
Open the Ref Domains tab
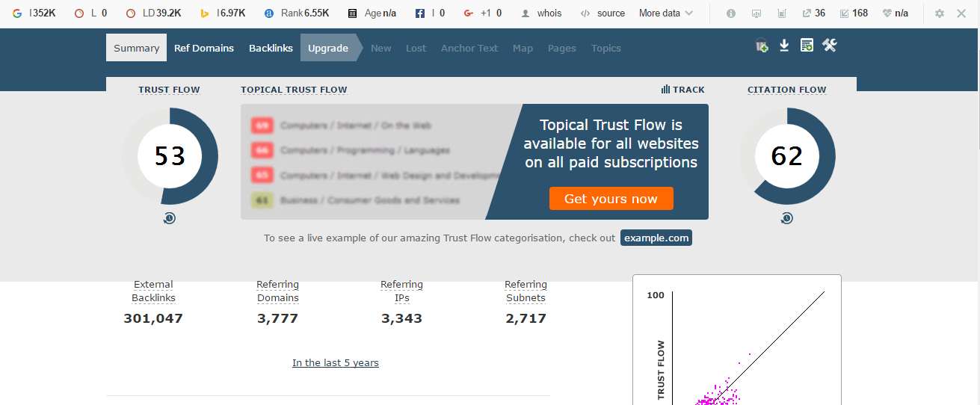204,48
